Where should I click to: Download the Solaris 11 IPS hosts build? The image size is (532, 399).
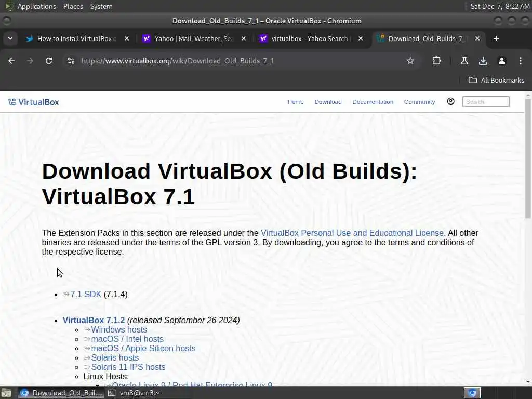pos(128,367)
